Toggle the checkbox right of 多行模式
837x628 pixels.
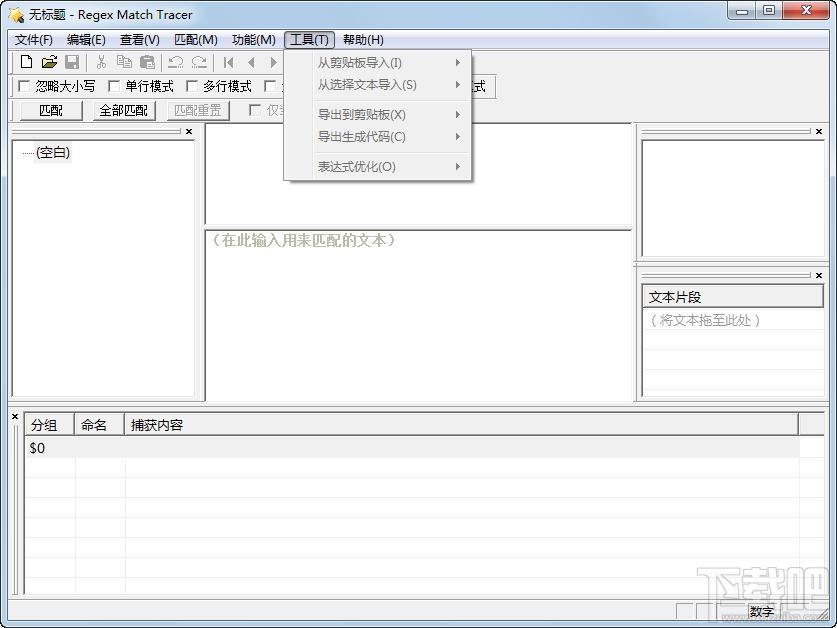[270, 86]
